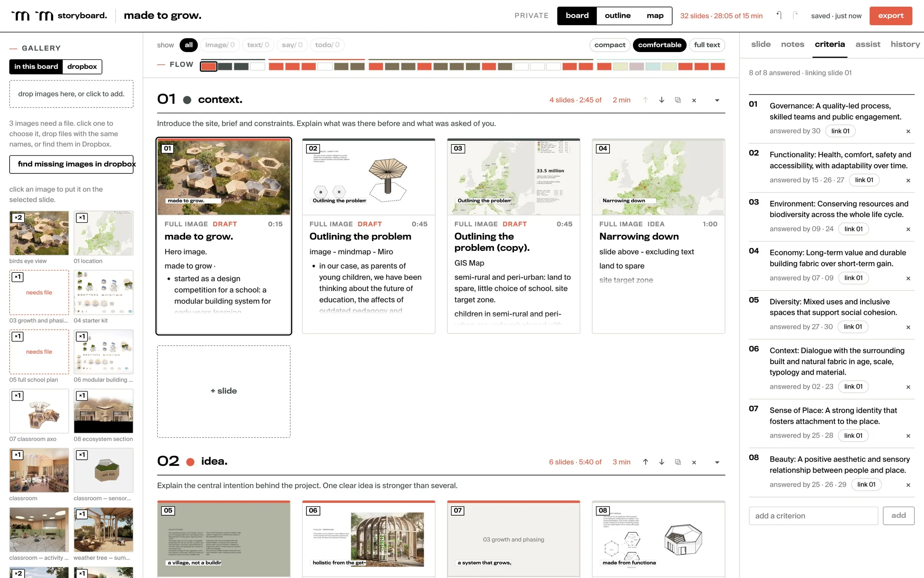Click the image drop zone
Image resolution: width=924 pixels, height=578 pixels.
(x=71, y=94)
